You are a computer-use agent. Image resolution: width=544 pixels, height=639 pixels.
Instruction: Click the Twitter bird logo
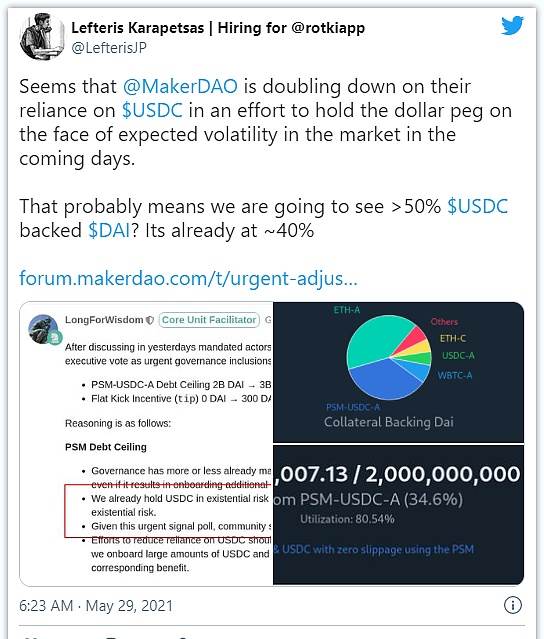click(512, 26)
